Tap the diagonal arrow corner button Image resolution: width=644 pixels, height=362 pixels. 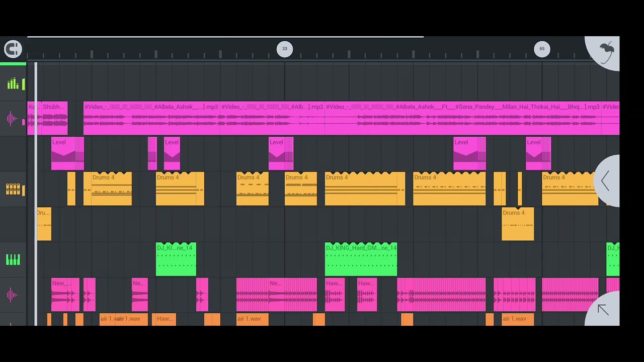point(603,310)
